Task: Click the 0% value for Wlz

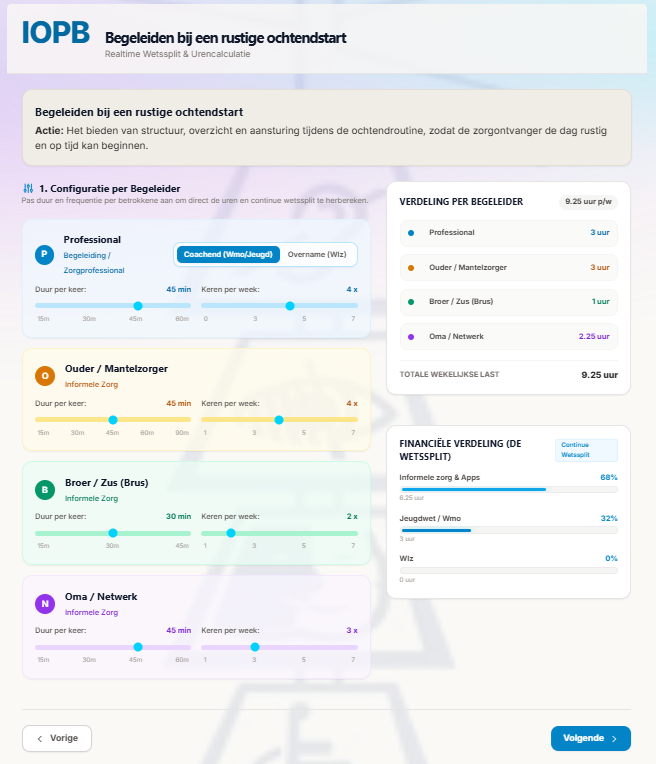Action: point(611,558)
